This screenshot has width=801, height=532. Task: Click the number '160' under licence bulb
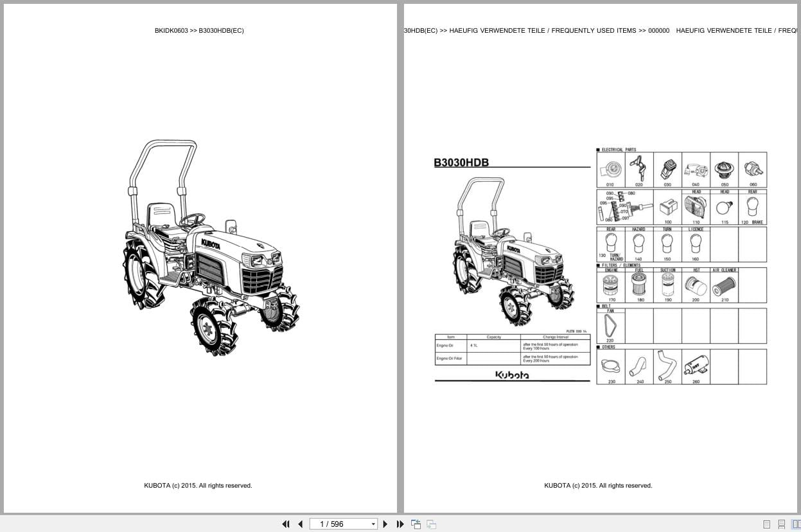point(696,259)
